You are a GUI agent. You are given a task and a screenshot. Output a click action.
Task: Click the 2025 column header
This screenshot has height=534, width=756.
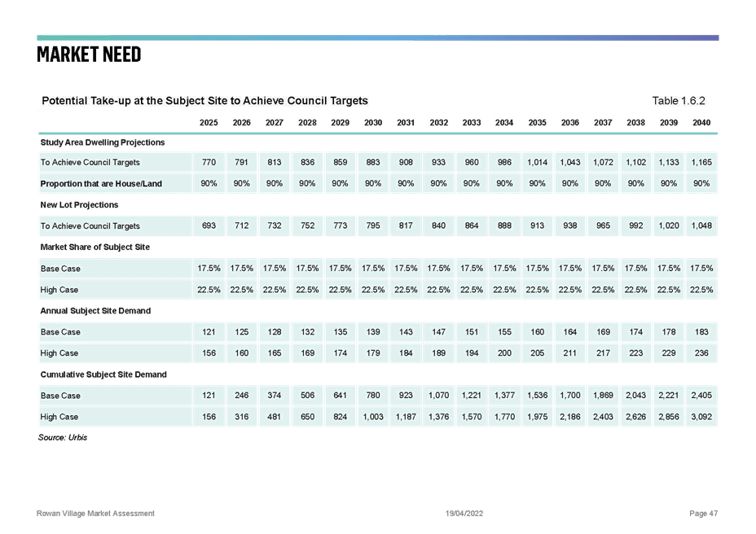point(209,122)
